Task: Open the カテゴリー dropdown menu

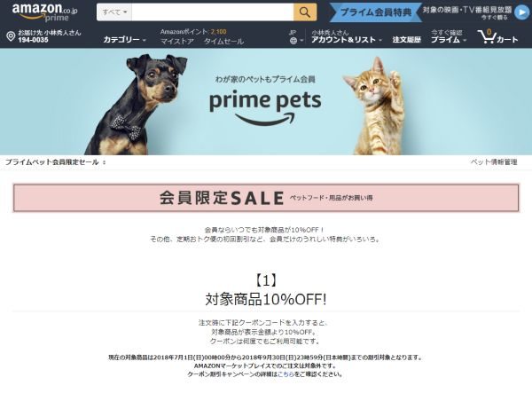Action: point(124,40)
